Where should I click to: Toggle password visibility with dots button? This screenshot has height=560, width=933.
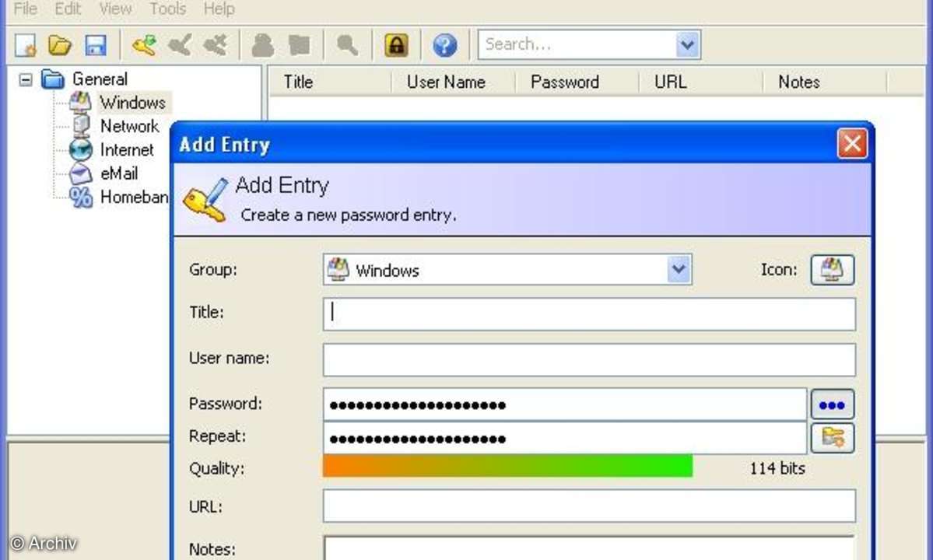click(833, 405)
